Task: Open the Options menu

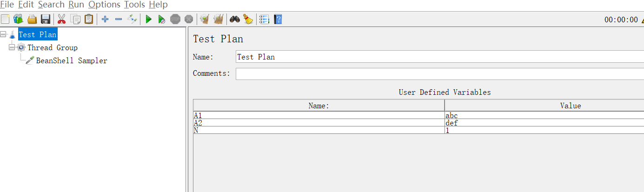Action: [104, 5]
